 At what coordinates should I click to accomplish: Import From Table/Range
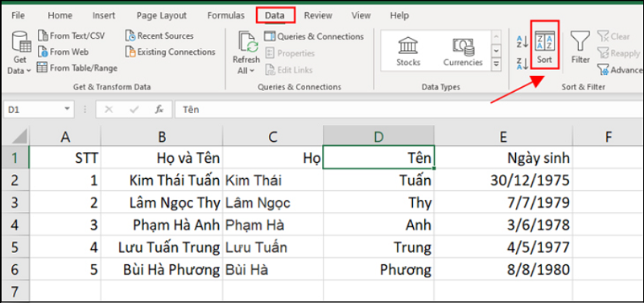76,68
